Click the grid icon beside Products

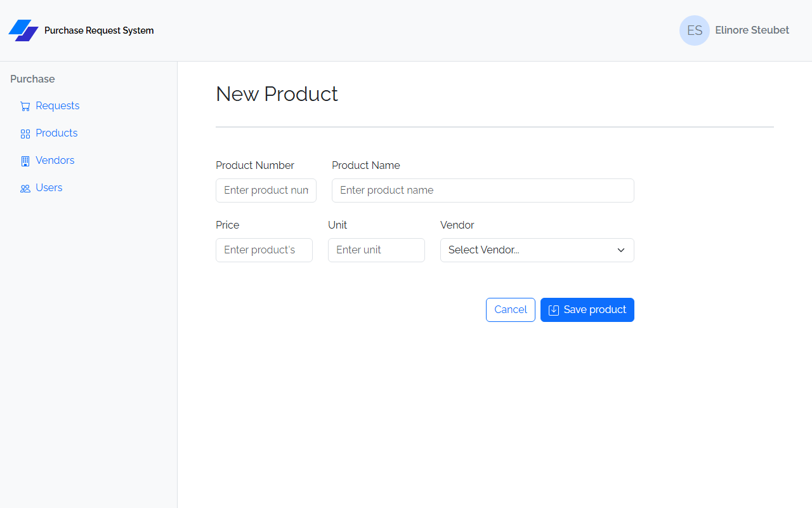coord(25,134)
